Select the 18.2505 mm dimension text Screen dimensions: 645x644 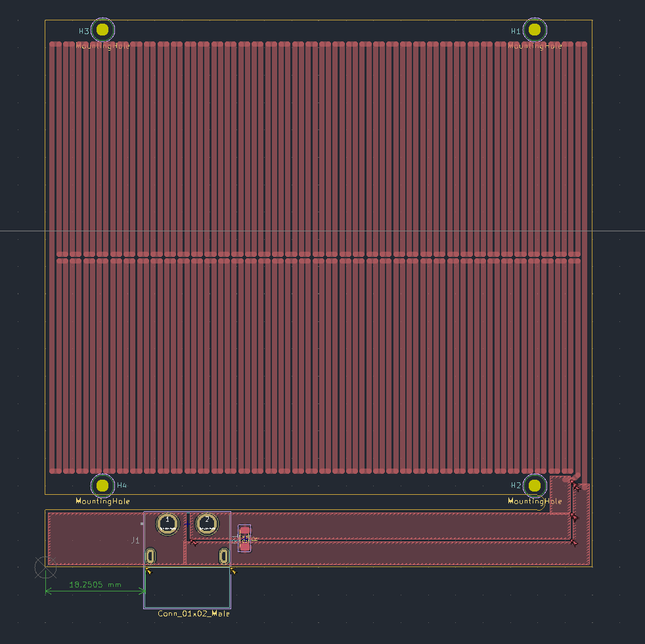[x=95, y=584]
